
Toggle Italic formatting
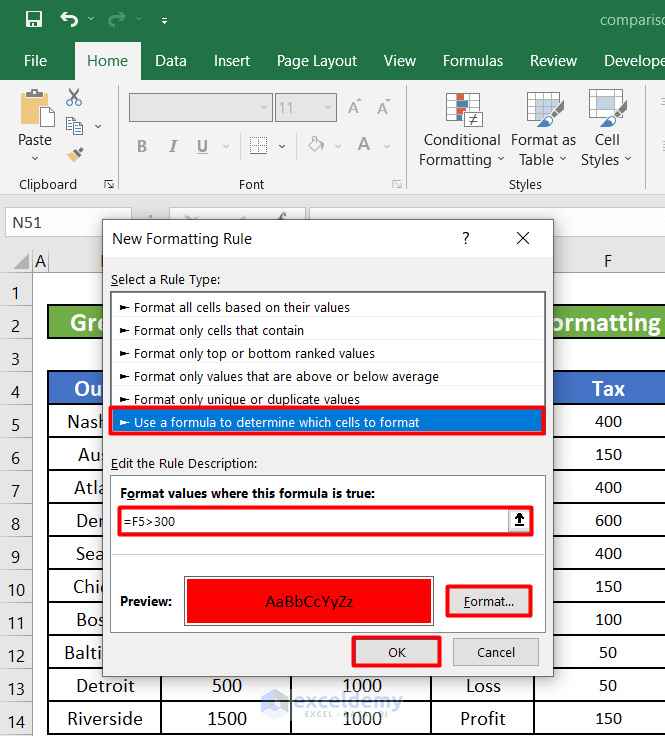point(173,146)
